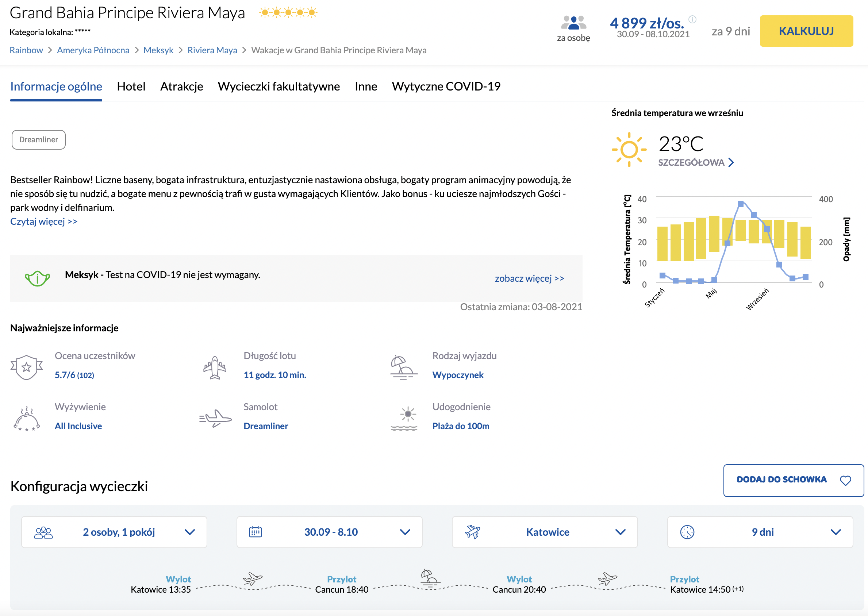The height and width of the screenshot is (616, 868).
Task: Click the price '4 899 zł/os.'
Action: click(x=647, y=23)
